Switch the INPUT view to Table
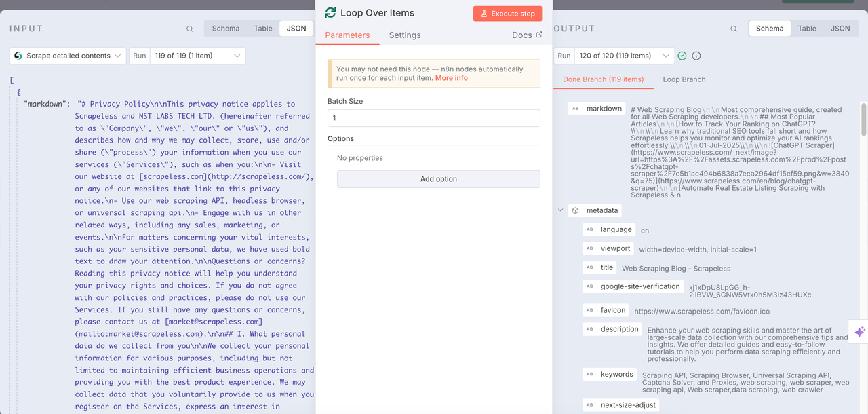The image size is (868, 414). click(263, 29)
